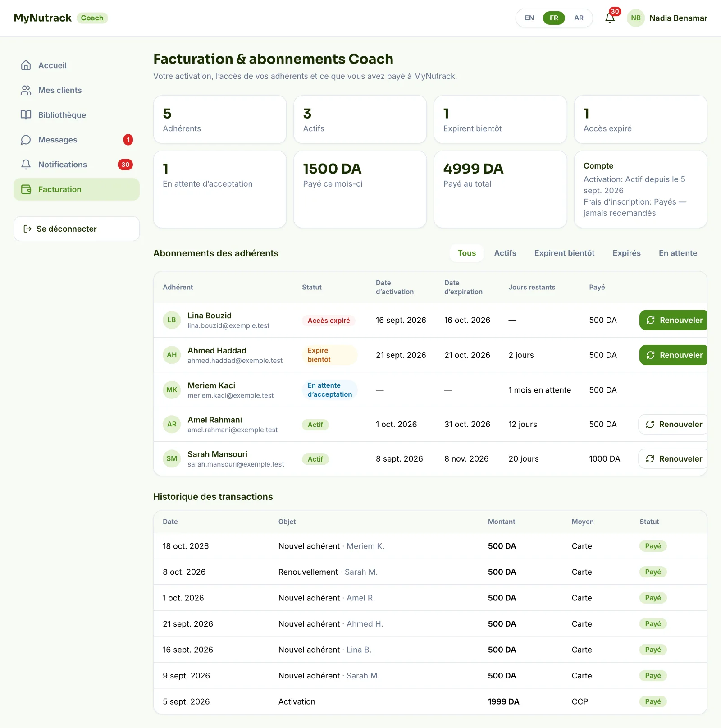Click the SM avatar of Sarah Mansouri
Image resolution: width=721 pixels, height=728 pixels.
click(x=172, y=458)
